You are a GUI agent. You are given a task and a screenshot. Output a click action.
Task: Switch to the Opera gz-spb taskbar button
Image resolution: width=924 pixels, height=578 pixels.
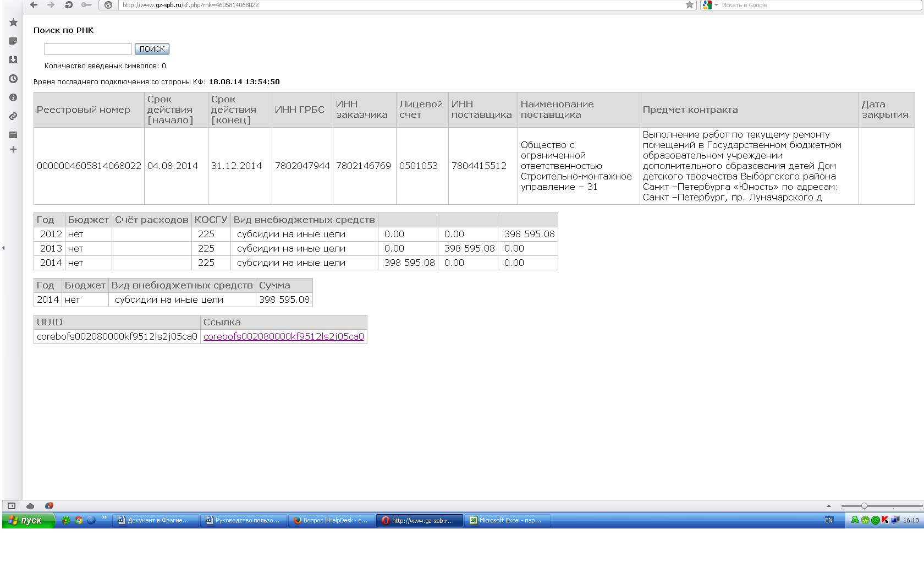(420, 520)
